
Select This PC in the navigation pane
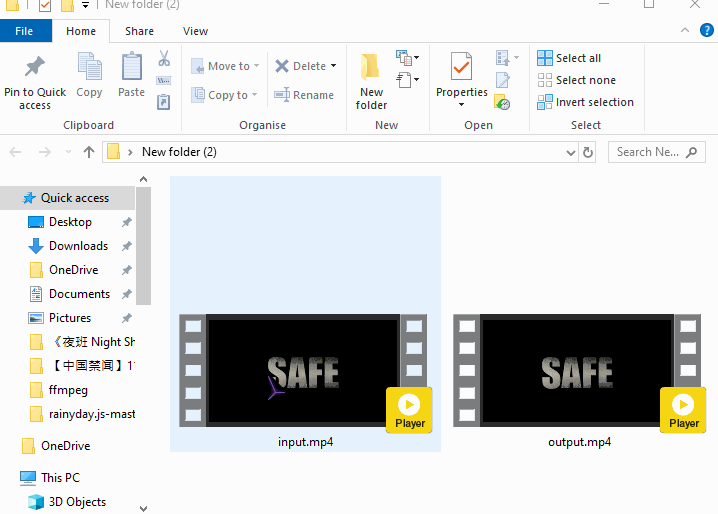pyautogui.click(x=60, y=478)
